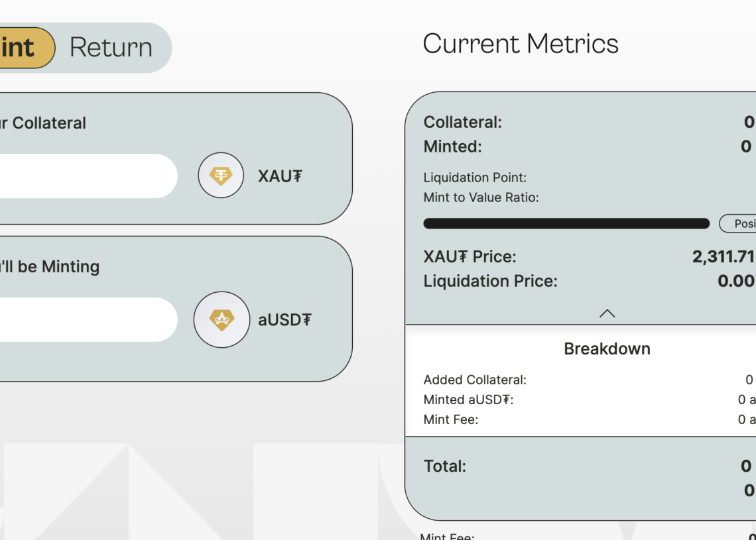This screenshot has height=540, width=756.
Task: Click the Breakdown heading
Action: pyautogui.click(x=607, y=349)
